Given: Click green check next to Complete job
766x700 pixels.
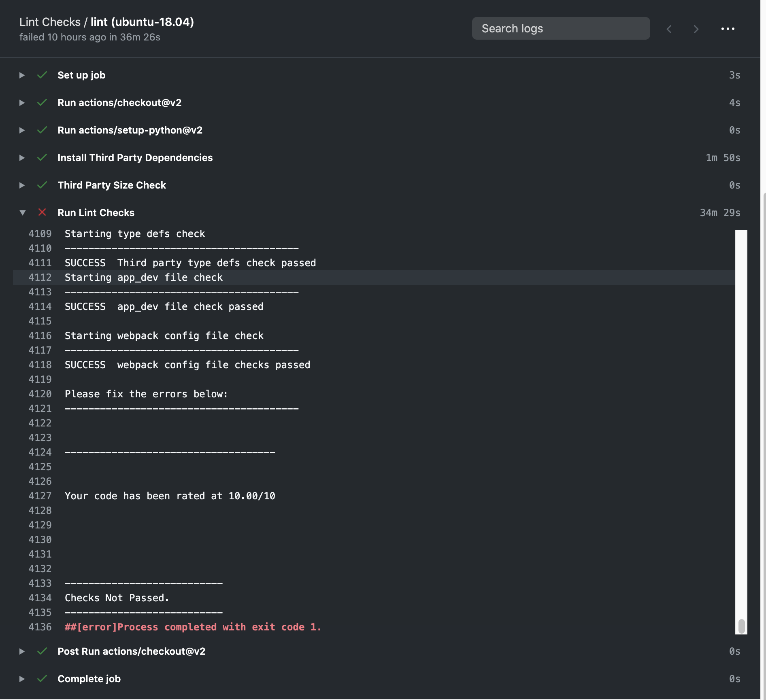Looking at the screenshot, I should click(x=42, y=679).
